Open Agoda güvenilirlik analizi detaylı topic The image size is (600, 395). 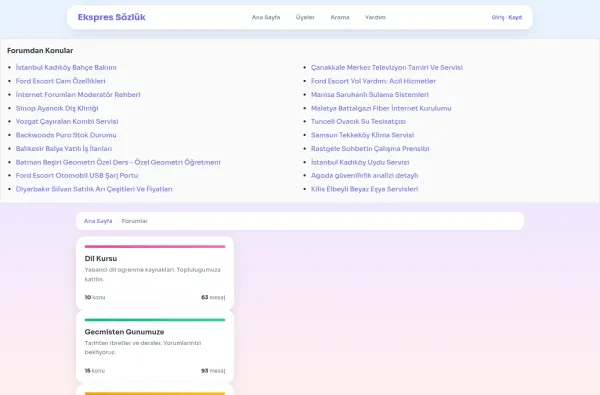[364, 175]
